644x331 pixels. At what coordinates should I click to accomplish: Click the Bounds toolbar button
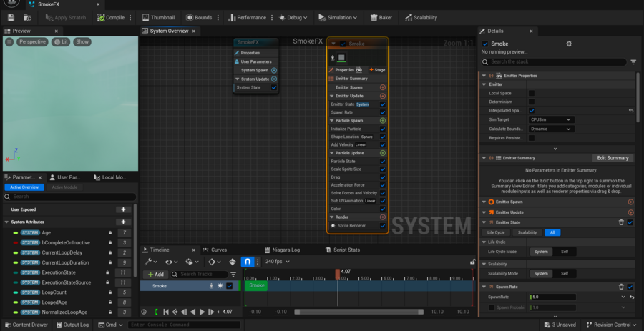click(x=199, y=18)
